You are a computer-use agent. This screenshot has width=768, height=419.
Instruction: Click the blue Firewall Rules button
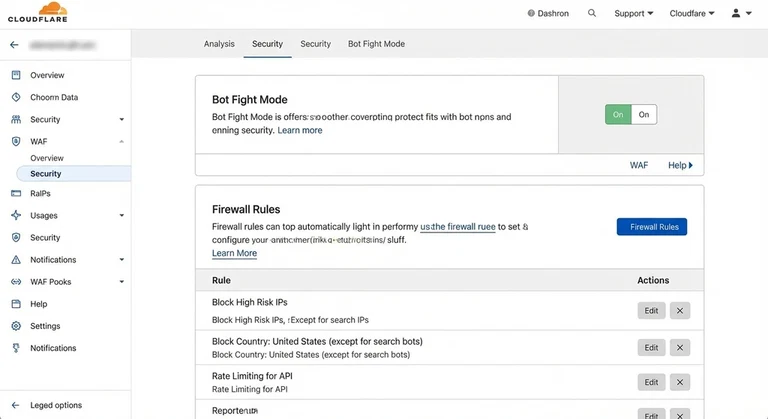point(651,227)
